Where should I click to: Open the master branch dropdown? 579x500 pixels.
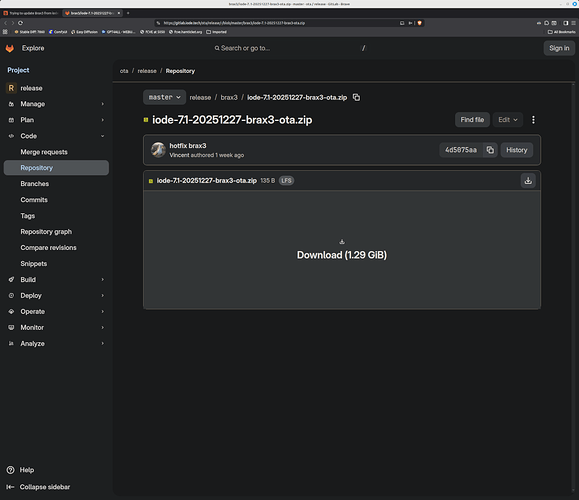164,97
